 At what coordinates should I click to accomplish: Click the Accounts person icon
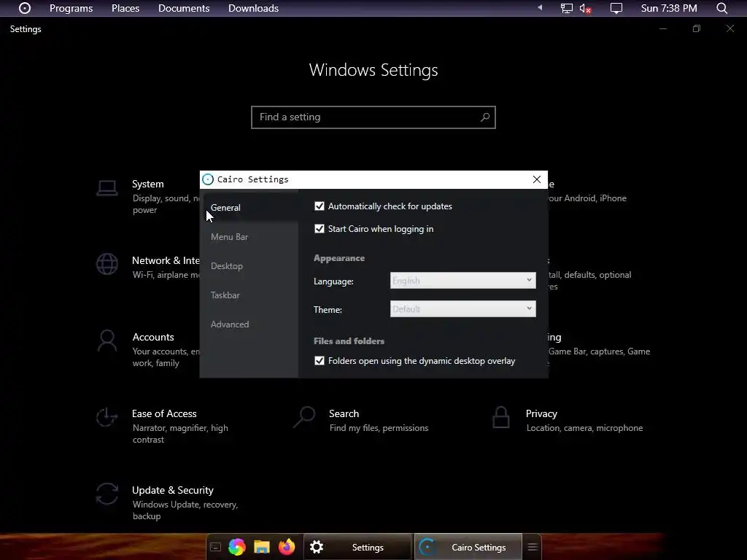(x=107, y=341)
